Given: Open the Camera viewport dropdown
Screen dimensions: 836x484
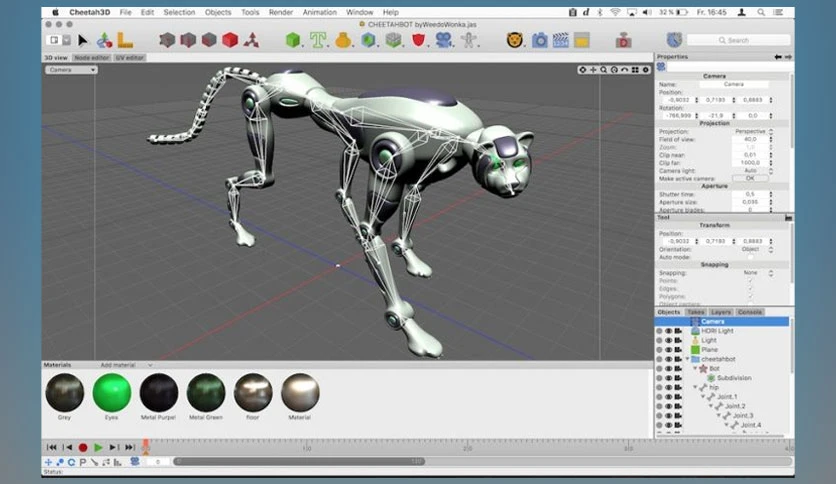Looking at the screenshot, I should (71, 70).
